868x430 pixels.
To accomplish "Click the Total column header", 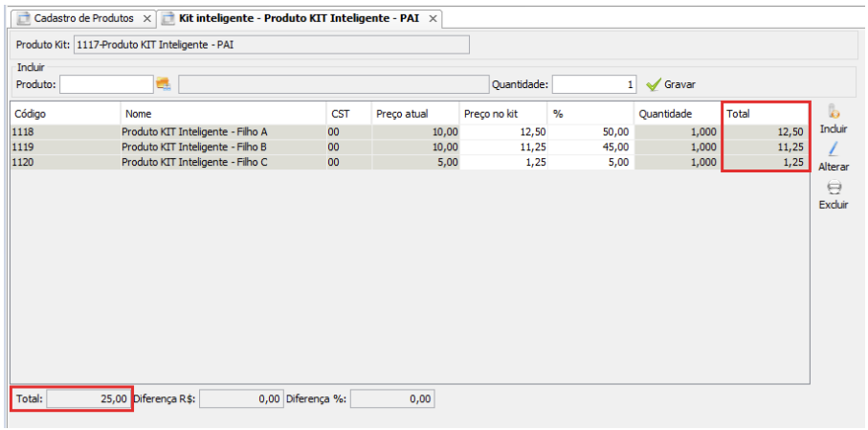I will (x=766, y=113).
